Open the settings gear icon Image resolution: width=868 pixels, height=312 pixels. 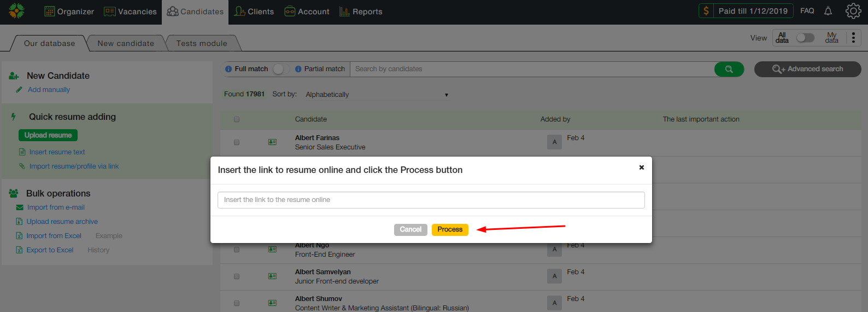[853, 11]
